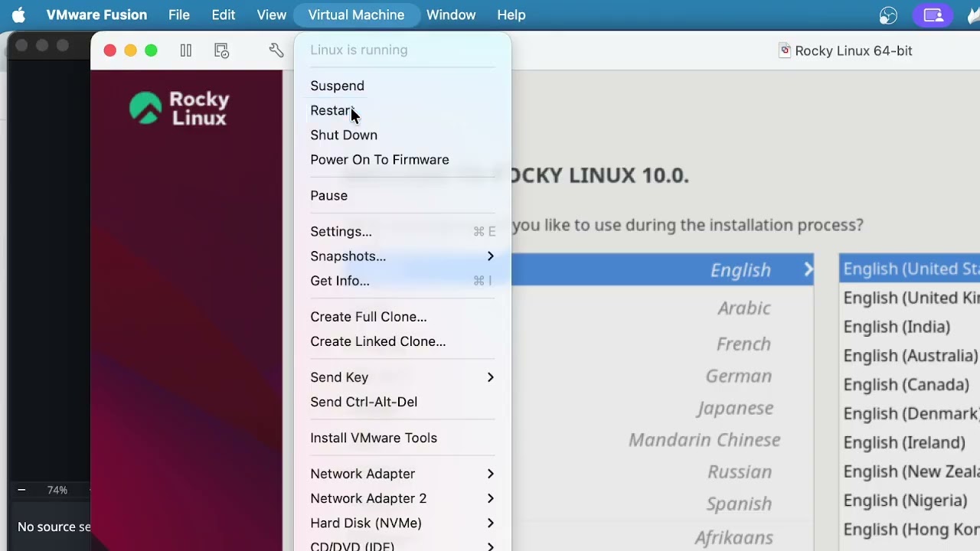Viewport: 980px width, 551px height.
Task: Click the screen mirroring menu bar icon
Action: pyautogui.click(x=933, y=15)
